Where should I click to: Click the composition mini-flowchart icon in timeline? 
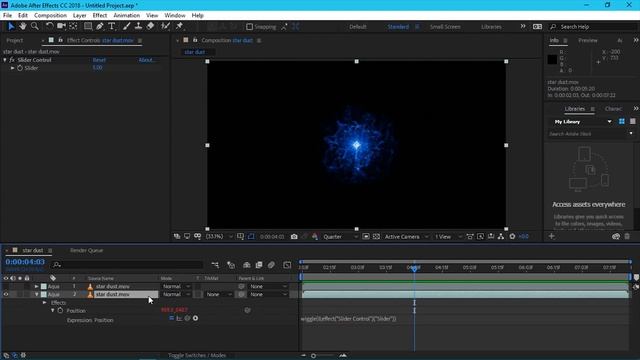(x=215, y=265)
